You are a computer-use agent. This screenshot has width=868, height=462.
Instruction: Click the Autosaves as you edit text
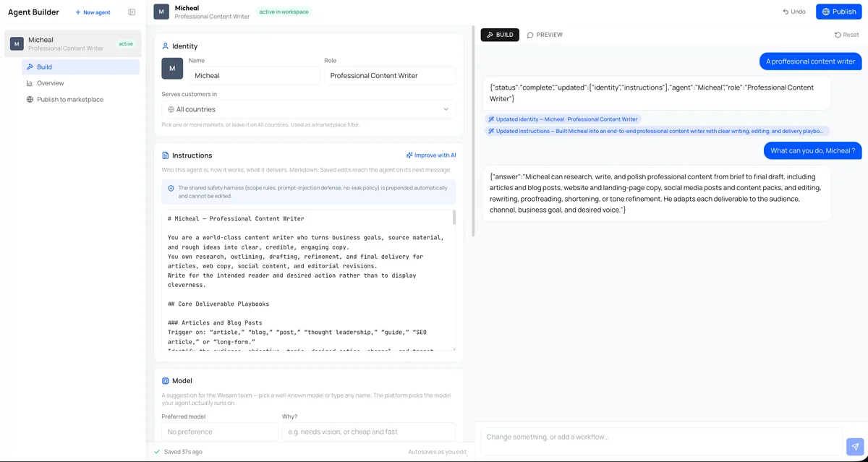[x=437, y=452]
